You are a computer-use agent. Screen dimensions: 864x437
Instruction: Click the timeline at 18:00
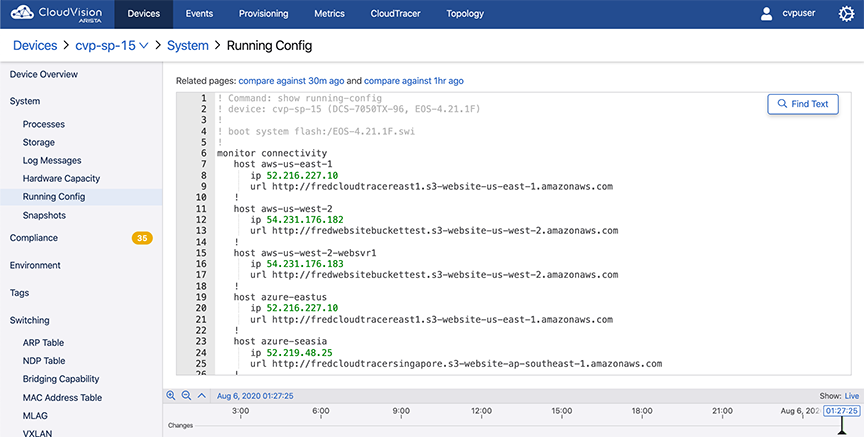tap(642, 411)
